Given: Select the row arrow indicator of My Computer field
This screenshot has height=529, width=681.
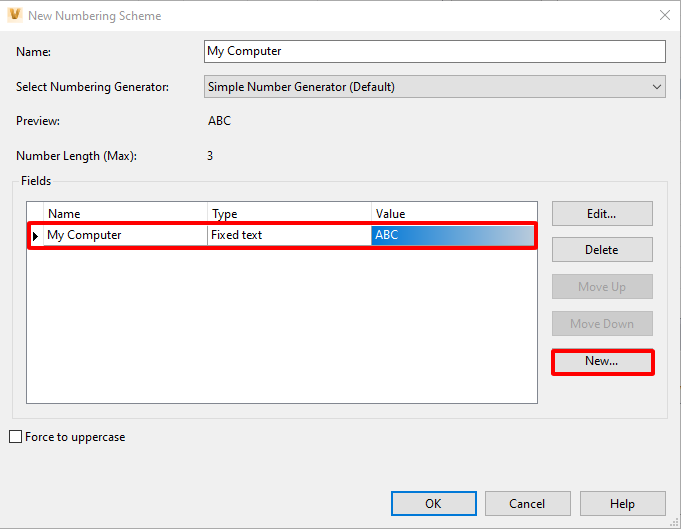Looking at the screenshot, I should 36,236.
